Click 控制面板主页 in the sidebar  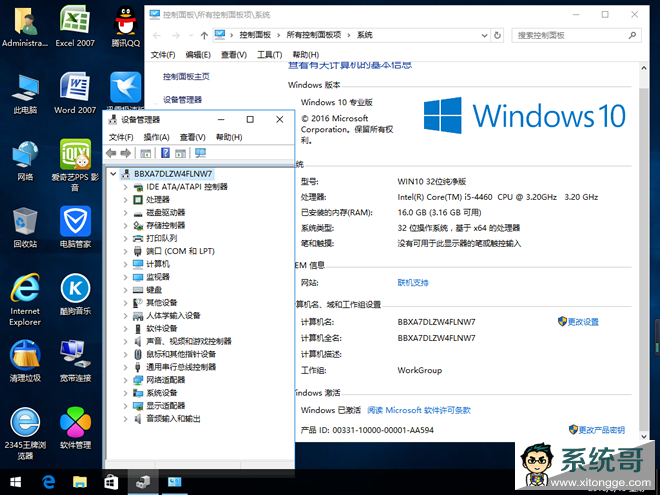(x=186, y=77)
